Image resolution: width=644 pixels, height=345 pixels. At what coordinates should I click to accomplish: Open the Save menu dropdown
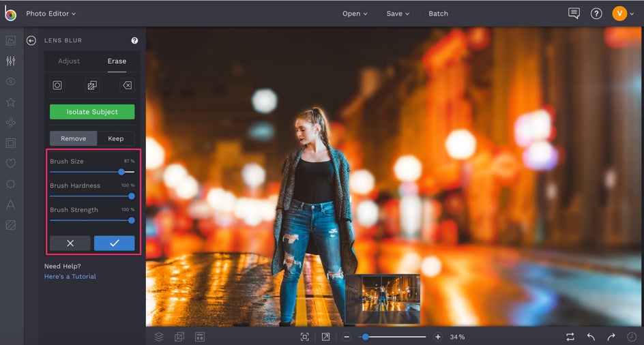coord(398,14)
